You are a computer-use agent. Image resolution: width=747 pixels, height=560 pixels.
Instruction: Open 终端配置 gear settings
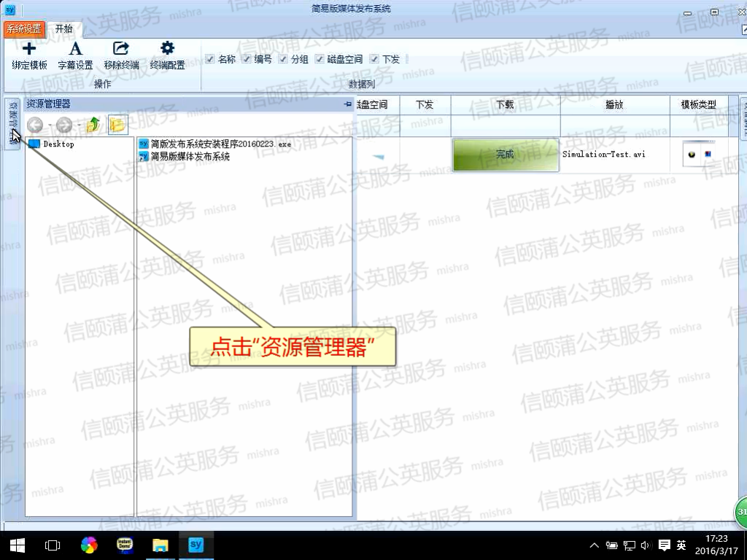(x=167, y=49)
